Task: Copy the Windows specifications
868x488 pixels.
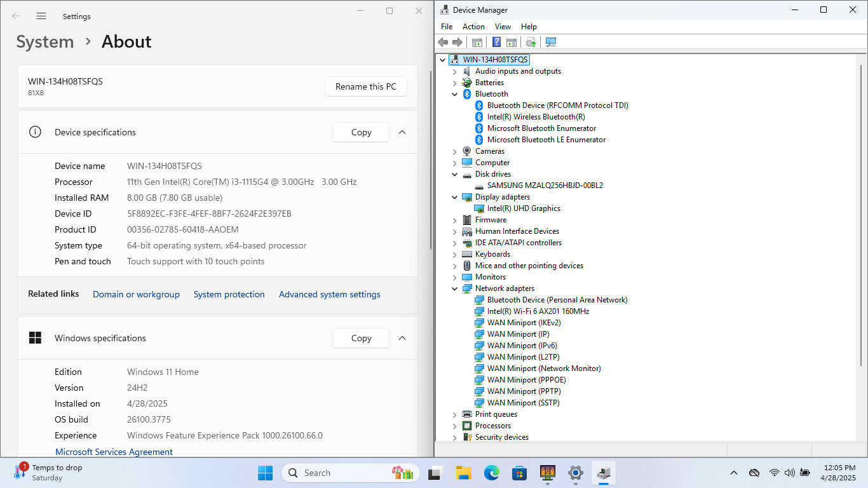Action: (x=361, y=338)
